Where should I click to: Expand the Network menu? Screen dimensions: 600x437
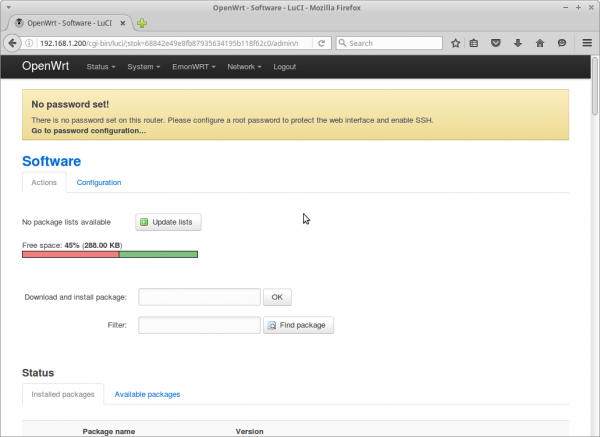click(x=244, y=67)
